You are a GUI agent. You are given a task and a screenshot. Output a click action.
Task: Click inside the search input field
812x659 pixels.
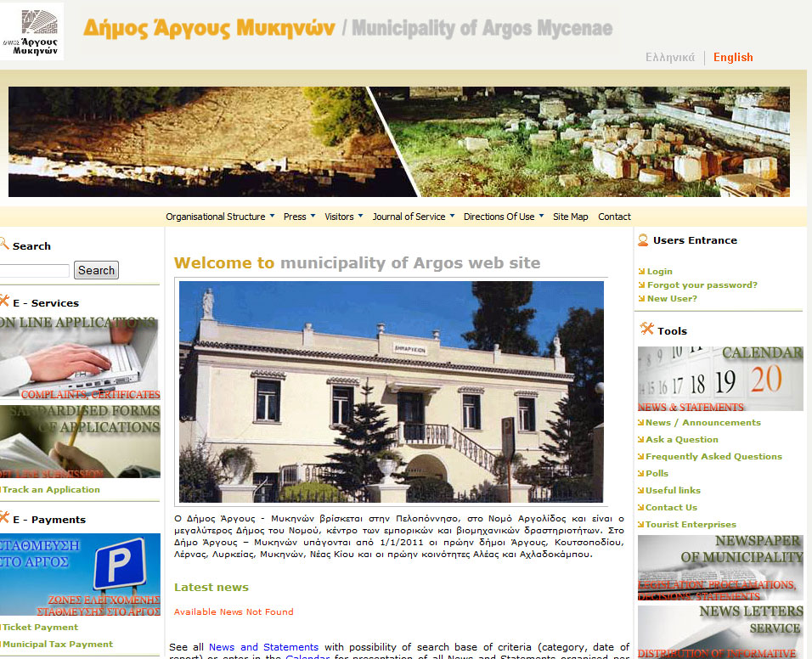36,270
